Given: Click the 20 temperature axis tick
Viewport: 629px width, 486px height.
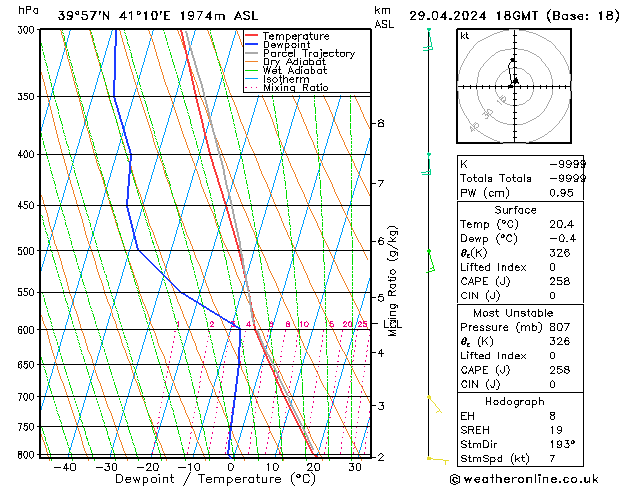Looking at the screenshot, I should (x=313, y=467).
